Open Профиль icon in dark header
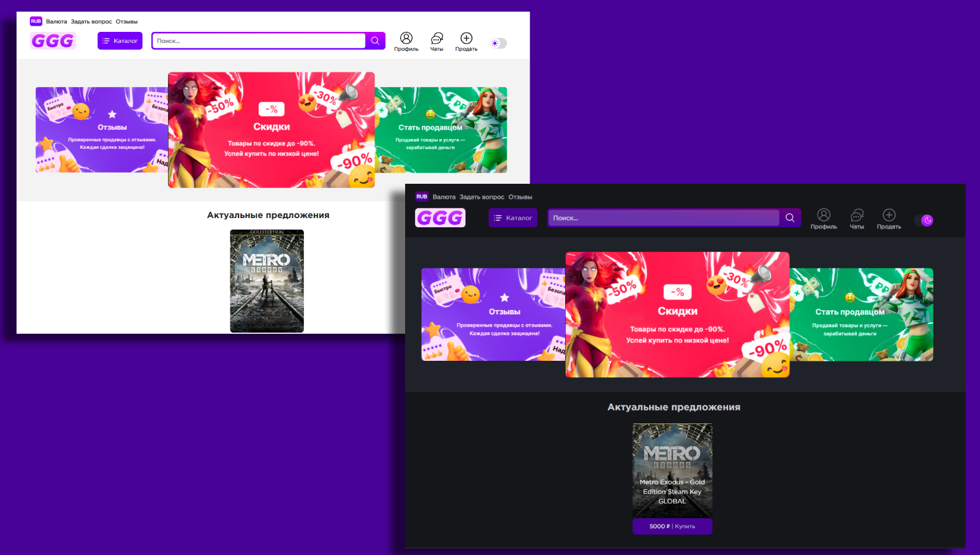The height and width of the screenshot is (555, 980). (824, 215)
